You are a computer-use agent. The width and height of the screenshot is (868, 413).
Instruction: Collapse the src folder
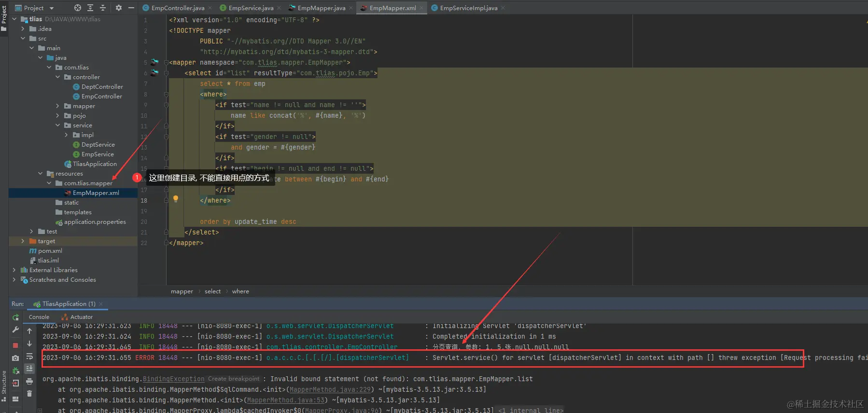click(23, 39)
